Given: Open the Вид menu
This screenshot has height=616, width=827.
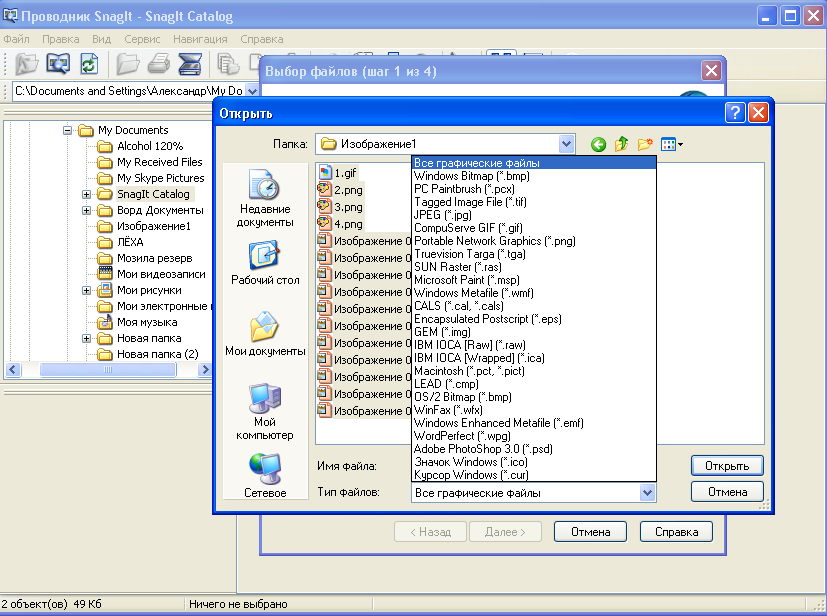Looking at the screenshot, I should [x=101, y=39].
